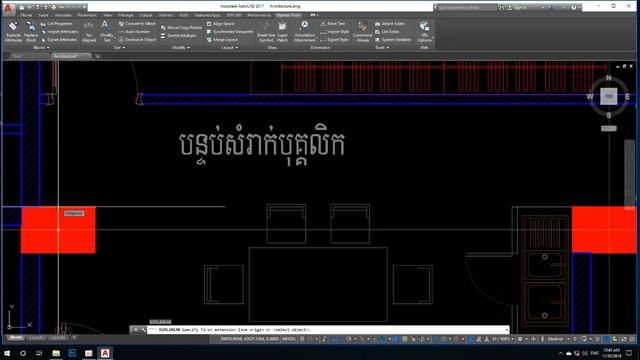Select Super Hatch tool
This screenshot has width=640, height=360.
tap(282, 32)
